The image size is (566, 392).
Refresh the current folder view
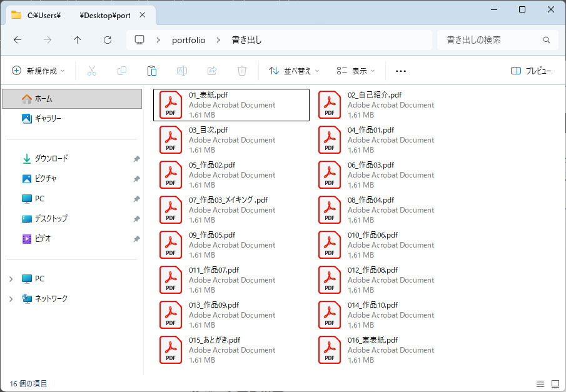pos(108,40)
